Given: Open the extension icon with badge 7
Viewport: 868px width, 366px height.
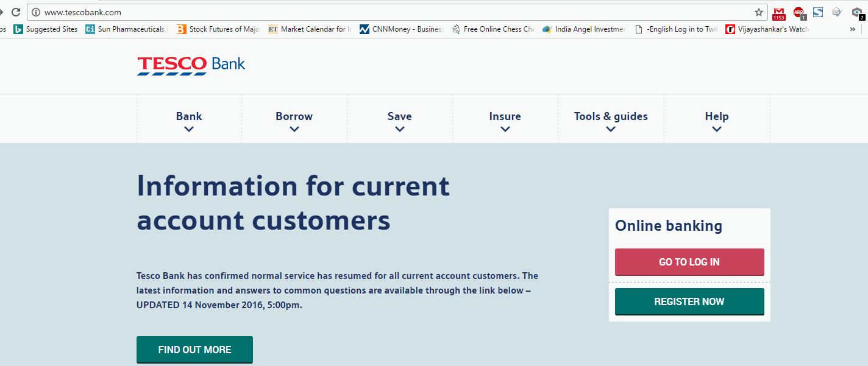Looking at the screenshot, I should [858, 13].
